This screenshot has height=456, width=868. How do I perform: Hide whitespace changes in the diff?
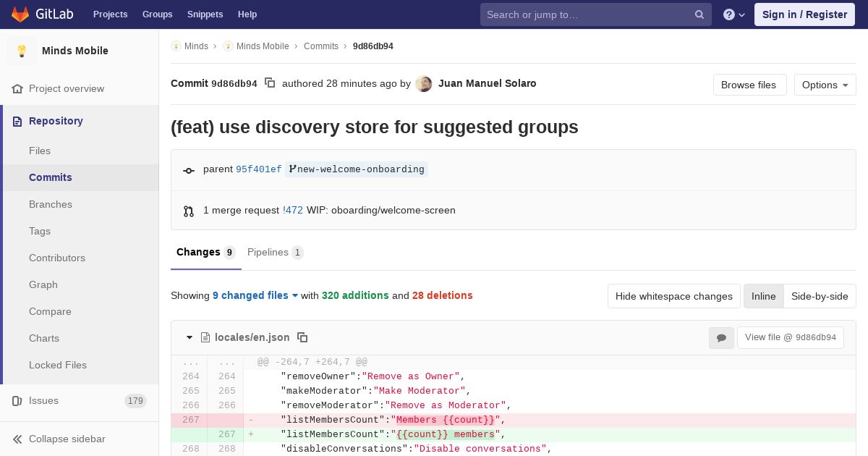673,296
